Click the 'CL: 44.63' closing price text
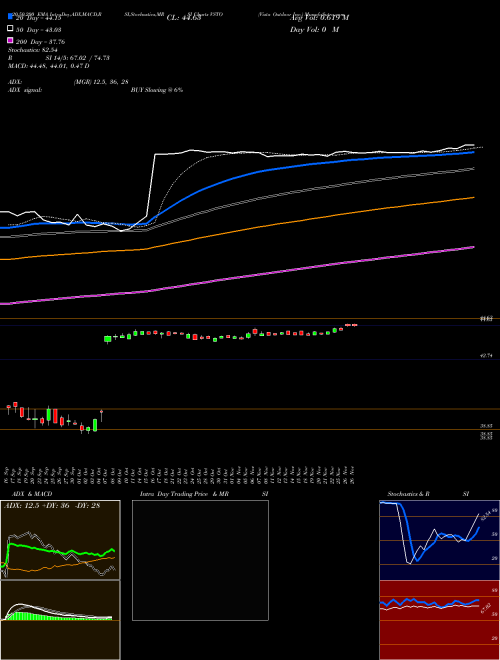 point(184,18)
